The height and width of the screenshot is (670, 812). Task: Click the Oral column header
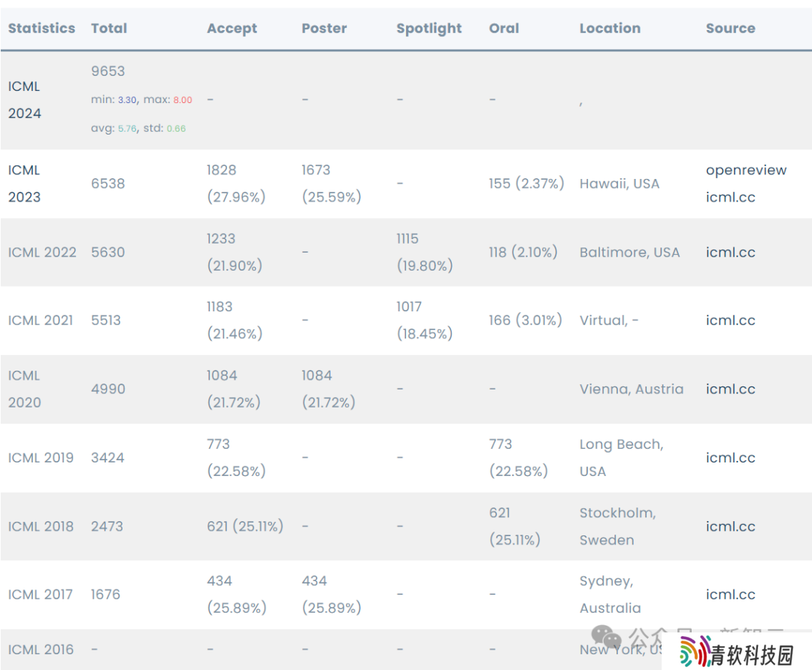(504, 28)
